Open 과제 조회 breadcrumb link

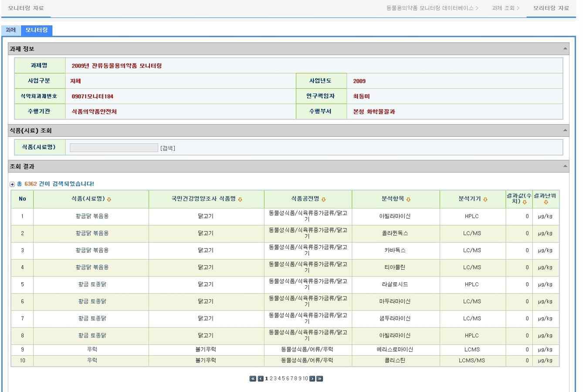(503, 8)
